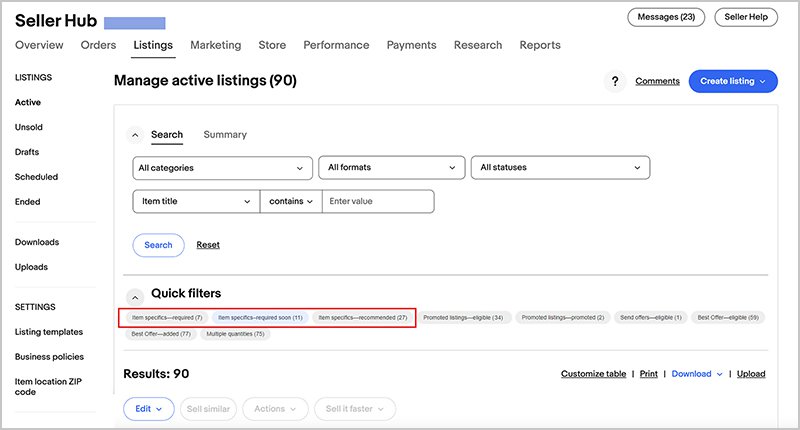Click the blue-outlined Search button
The width and height of the screenshot is (800, 430).
click(158, 245)
